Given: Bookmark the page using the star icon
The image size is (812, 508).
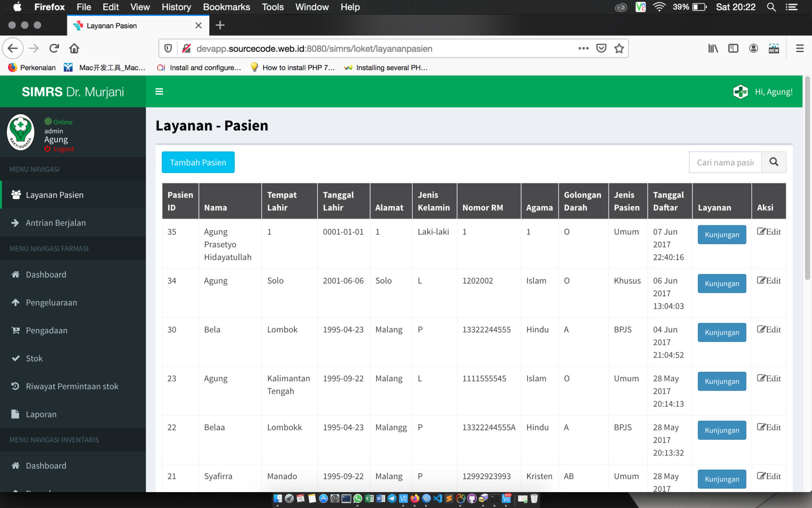Looking at the screenshot, I should click(x=619, y=48).
